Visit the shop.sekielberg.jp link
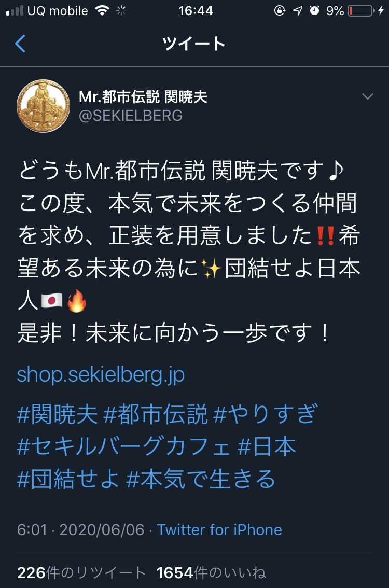The height and width of the screenshot is (588, 389). pyautogui.click(x=101, y=374)
